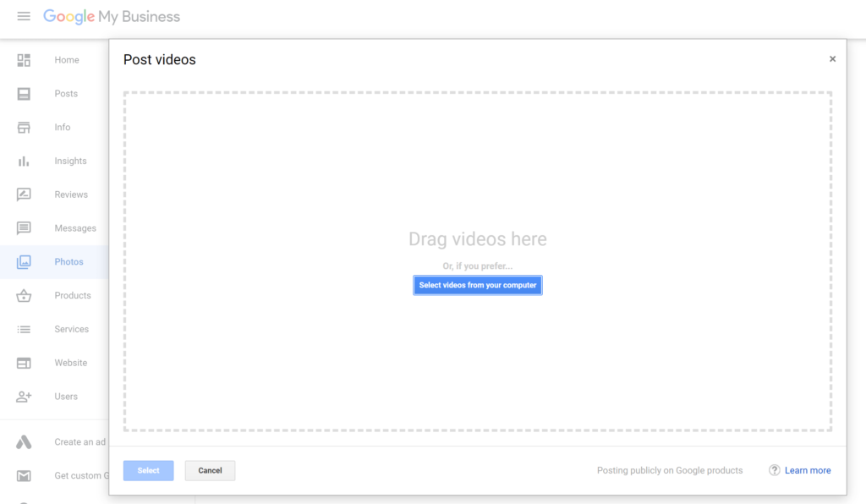Select the Reviews icon in sidebar
The image size is (866, 504).
(24, 194)
